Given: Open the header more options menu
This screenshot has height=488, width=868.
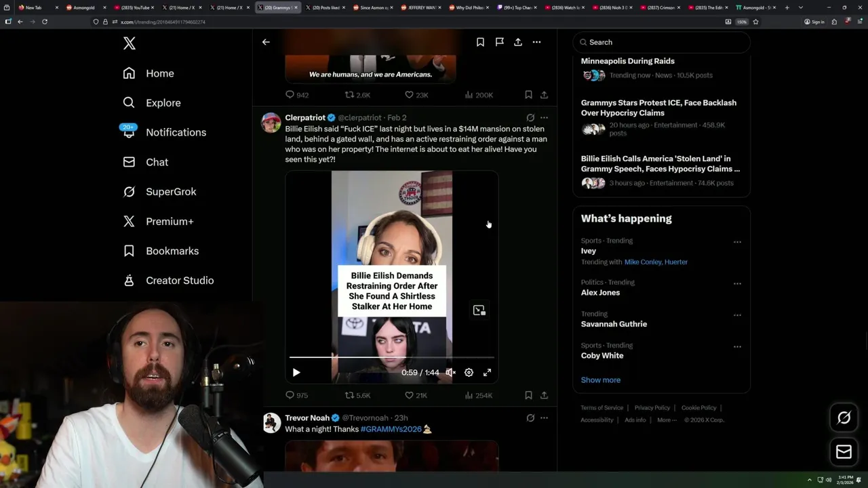Looking at the screenshot, I should pyautogui.click(x=536, y=42).
